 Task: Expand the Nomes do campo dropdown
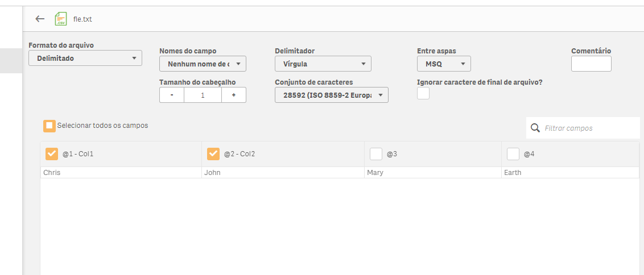click(203, 64)
